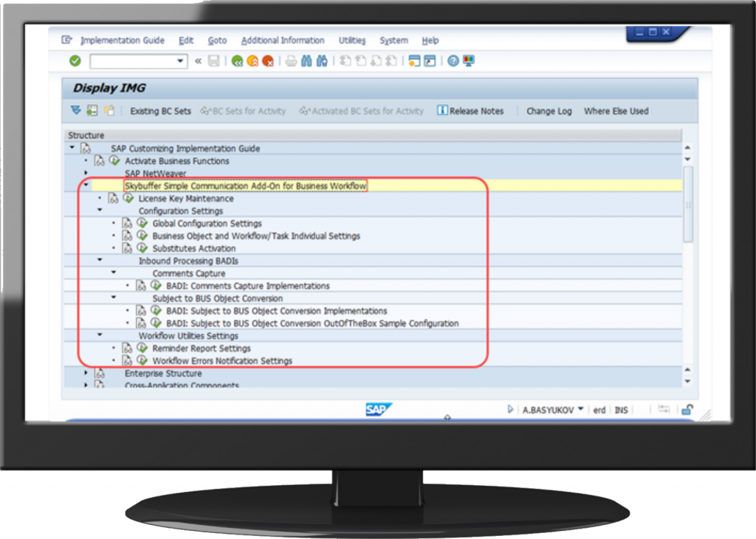Collapse the Comments Capture node
Viewport: 756px width, 539px height.
[114, 272]
